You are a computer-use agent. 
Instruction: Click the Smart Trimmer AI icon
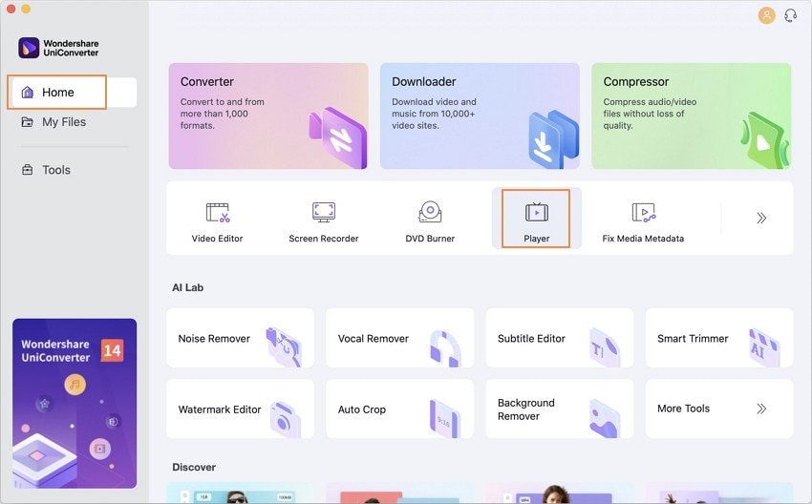(x=764, y=347)
